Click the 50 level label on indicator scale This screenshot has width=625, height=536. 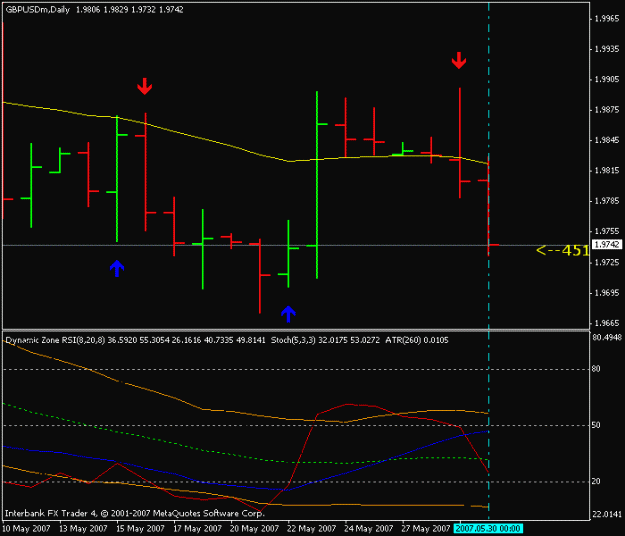pos(596,425)
